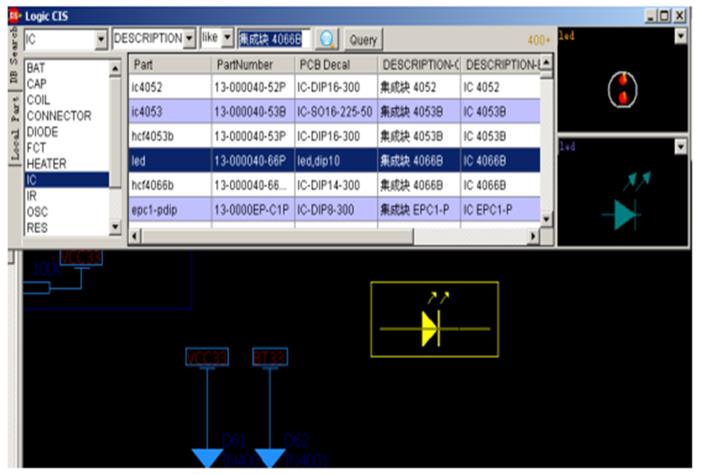
Task: Select the epc1-pdip part row
Action: pyautogui.click(x=334, y=210)
